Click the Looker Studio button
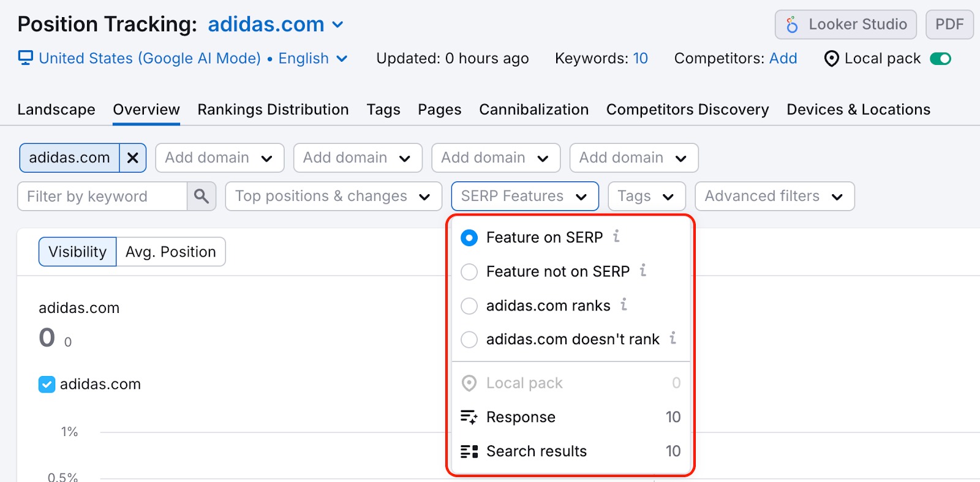Viewport: 980px width, 482px height. (x=845, y=24)
